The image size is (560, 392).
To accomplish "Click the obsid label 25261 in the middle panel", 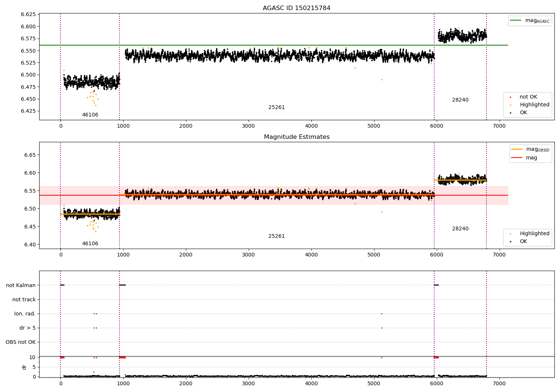I will pyautogui.click(x=277, y=236).
